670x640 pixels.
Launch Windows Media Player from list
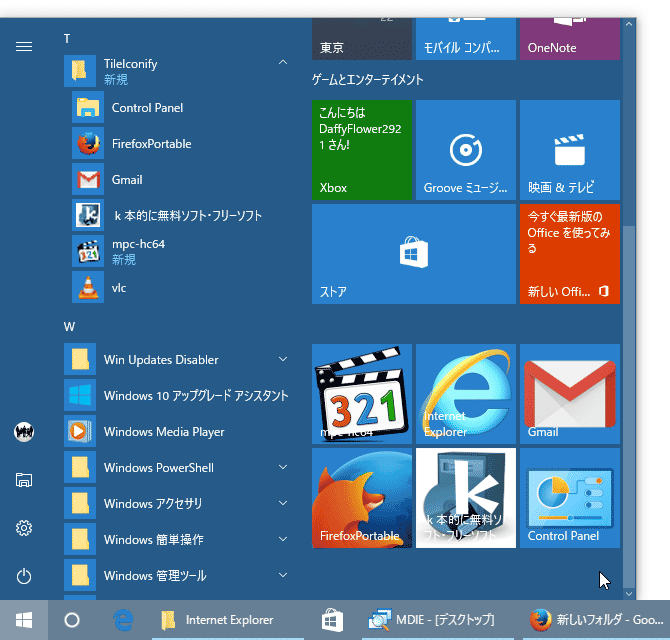pos(179,432)
